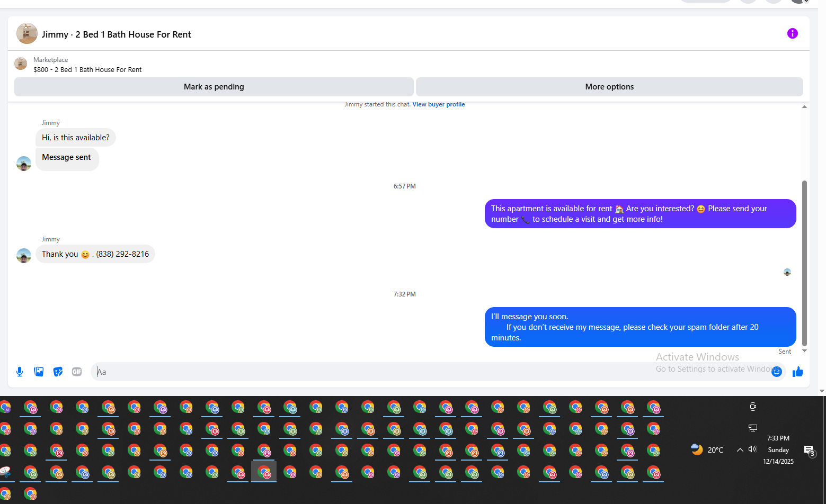Open the View buyer profile link

(439, 104)
